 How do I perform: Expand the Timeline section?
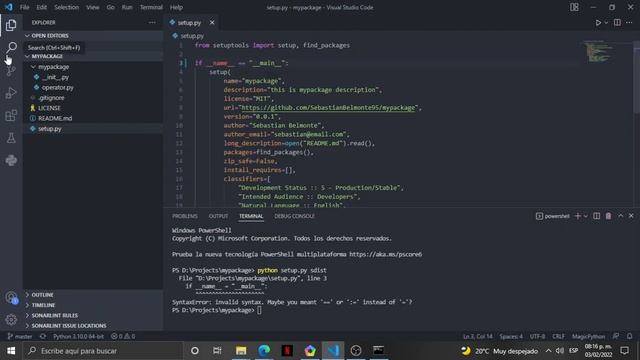tap(93, 305)
